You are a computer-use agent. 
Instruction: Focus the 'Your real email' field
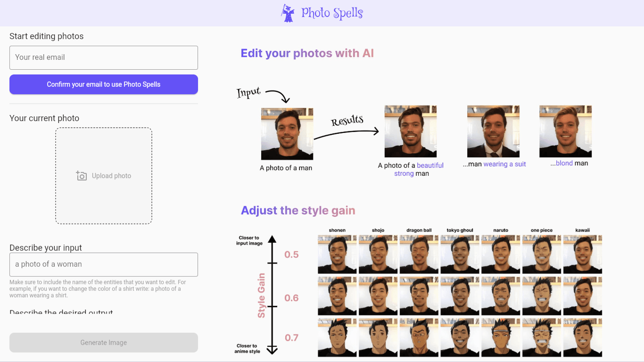tap(104, 58)
